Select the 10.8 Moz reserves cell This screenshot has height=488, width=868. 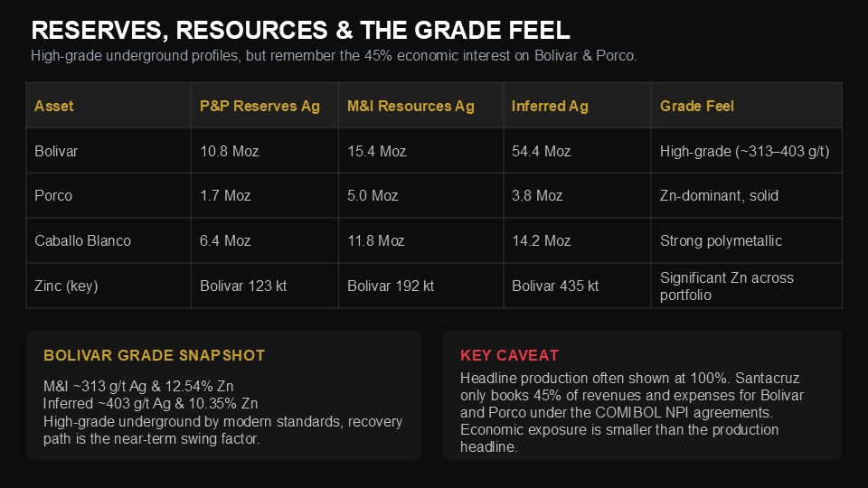coord(229,151)
